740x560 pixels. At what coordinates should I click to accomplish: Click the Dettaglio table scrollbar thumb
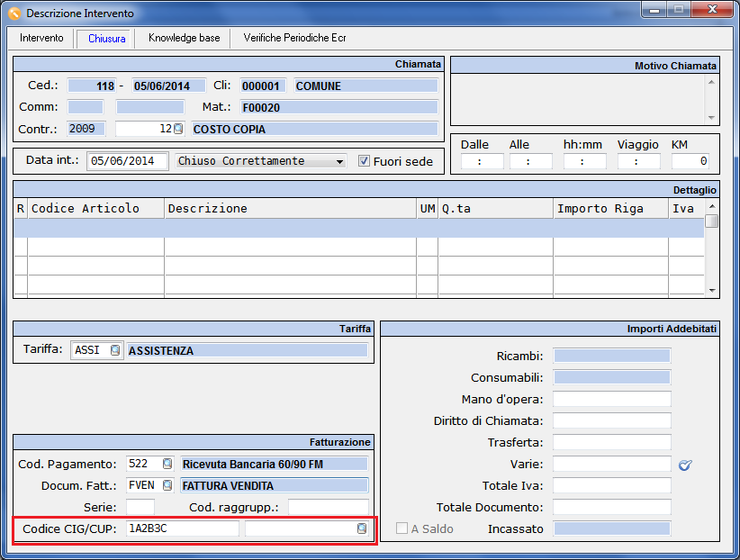pos(712,221)
